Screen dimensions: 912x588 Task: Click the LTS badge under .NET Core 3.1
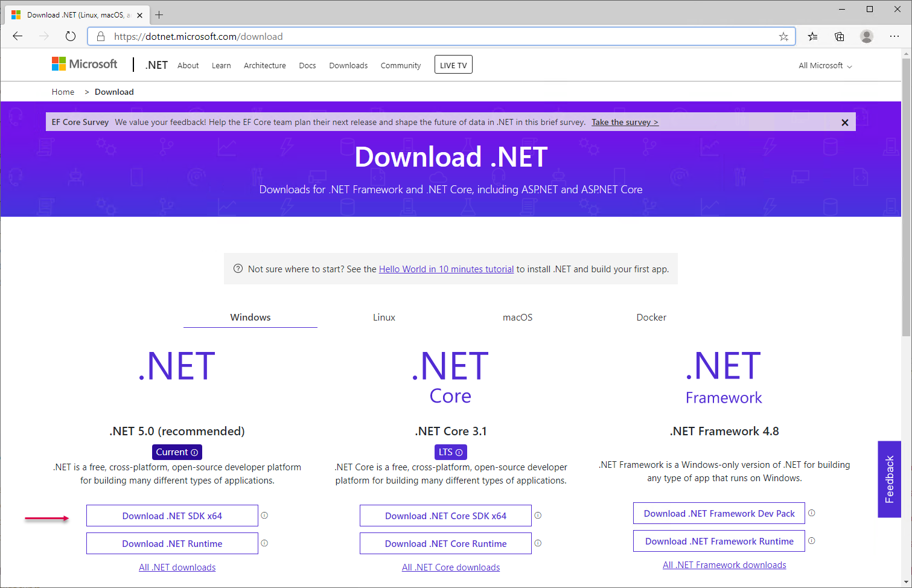tap(451, 452)
